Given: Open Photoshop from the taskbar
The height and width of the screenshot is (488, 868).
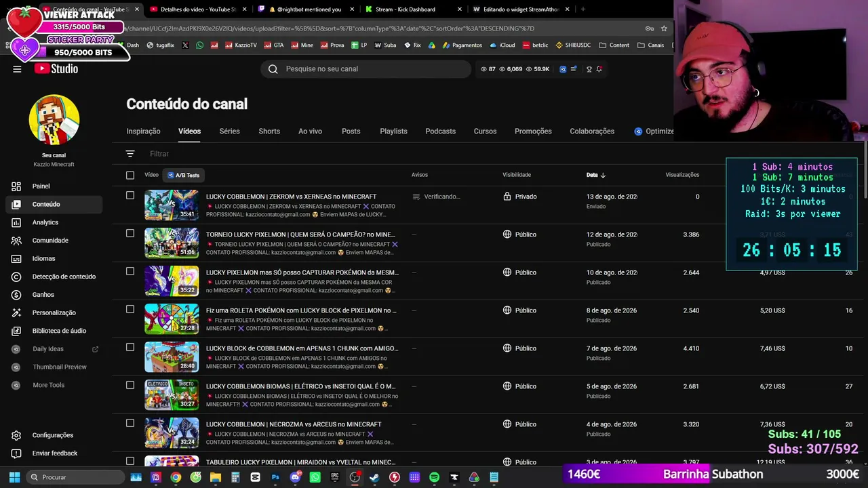Looking at the screenshot, I should click(x=275, y=477).
